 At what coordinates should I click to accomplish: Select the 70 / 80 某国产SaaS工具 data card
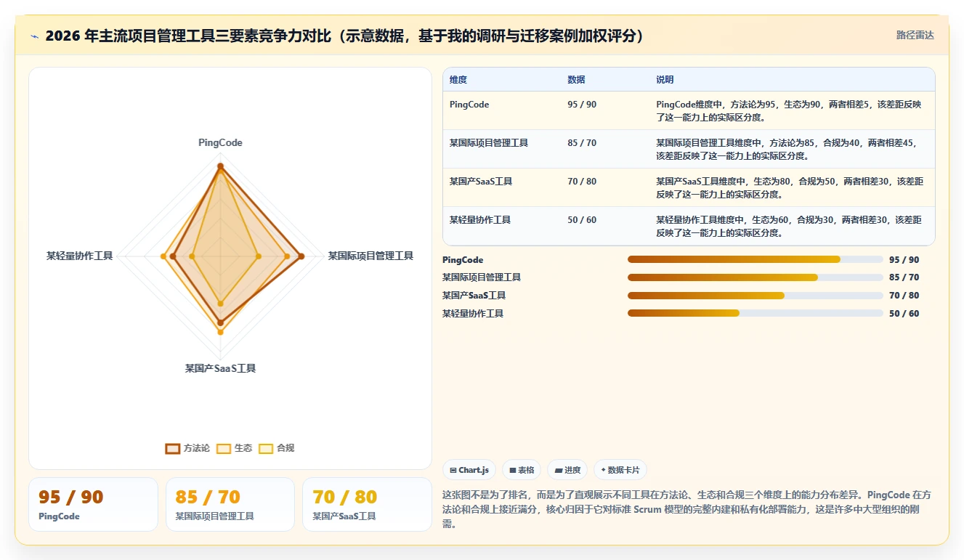[367, 504]
